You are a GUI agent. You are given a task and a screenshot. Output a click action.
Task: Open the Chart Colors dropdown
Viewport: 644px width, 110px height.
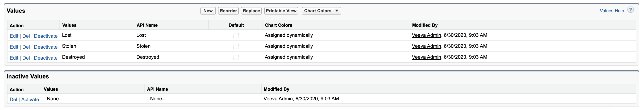[x=321, y=11]
